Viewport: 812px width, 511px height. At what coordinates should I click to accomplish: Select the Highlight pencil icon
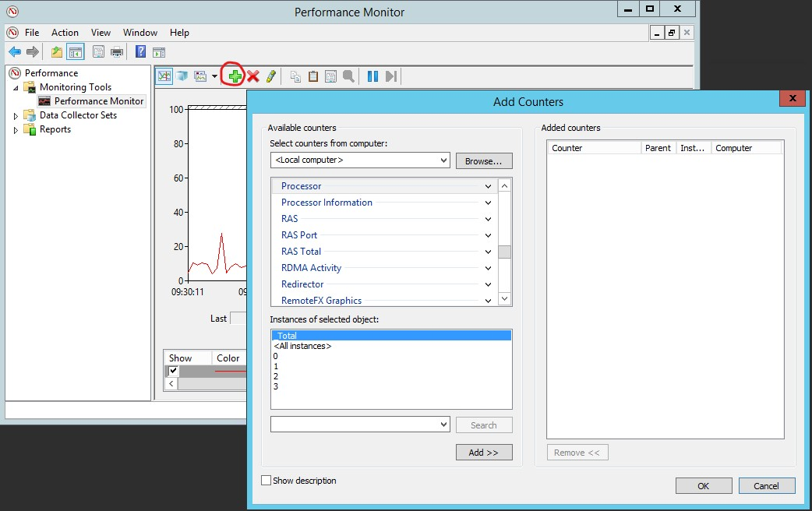270,76
